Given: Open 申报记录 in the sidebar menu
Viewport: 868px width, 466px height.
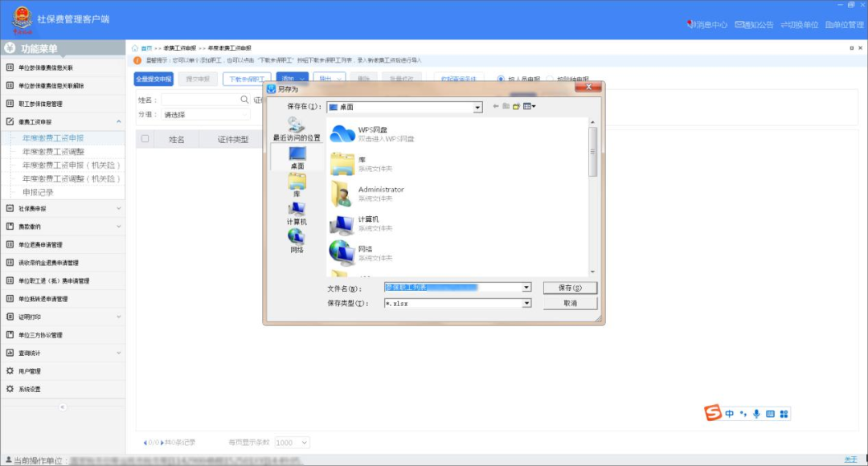Looking at the screenshot, I should coord(38,192).
